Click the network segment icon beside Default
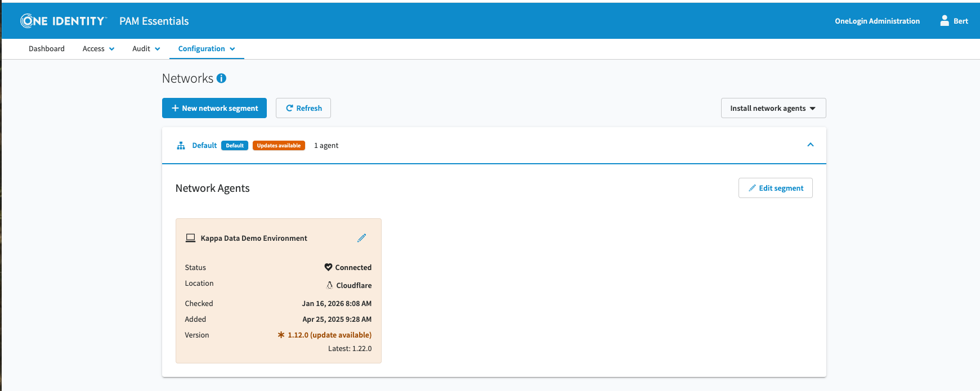The image size is (980, 391). [x=181, y=146]
